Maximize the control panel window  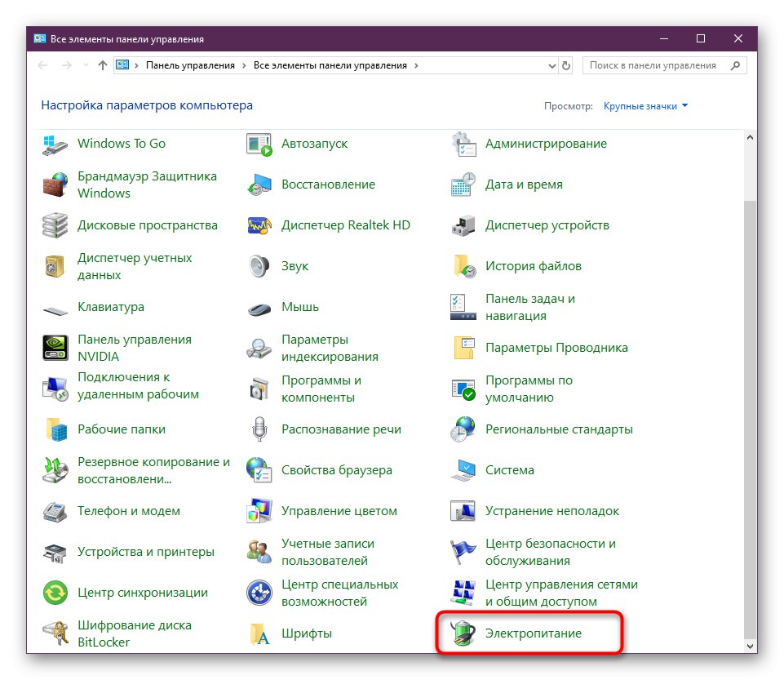701,38
